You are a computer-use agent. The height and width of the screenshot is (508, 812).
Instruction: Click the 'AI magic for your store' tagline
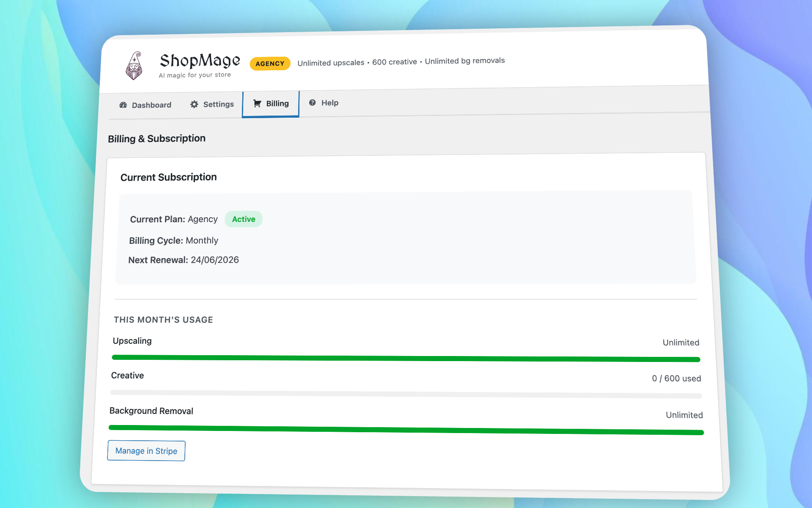pos(195,75)
